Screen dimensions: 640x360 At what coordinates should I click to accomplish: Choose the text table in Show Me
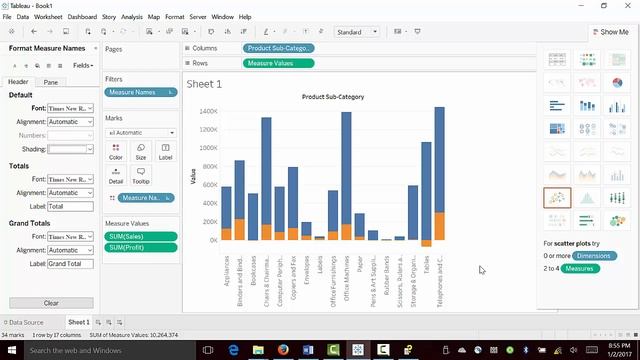(x=557, y=60)
